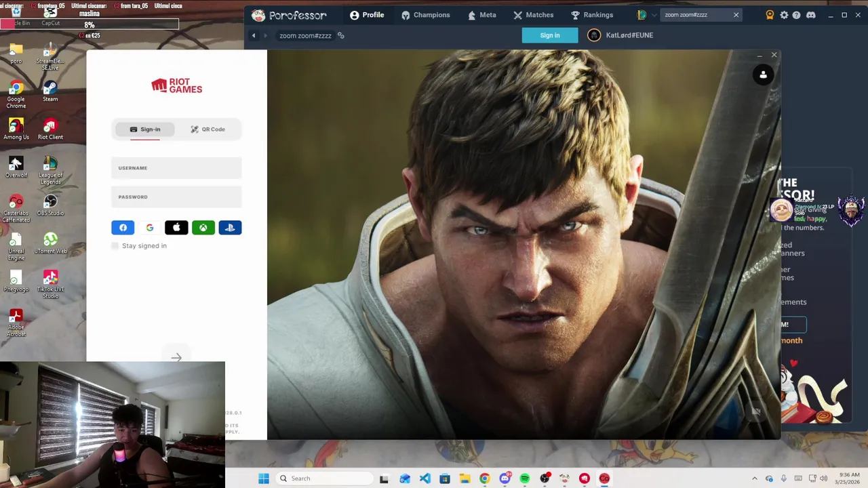
Task: Open Porofessor help icon
Action: coord(796,15)
